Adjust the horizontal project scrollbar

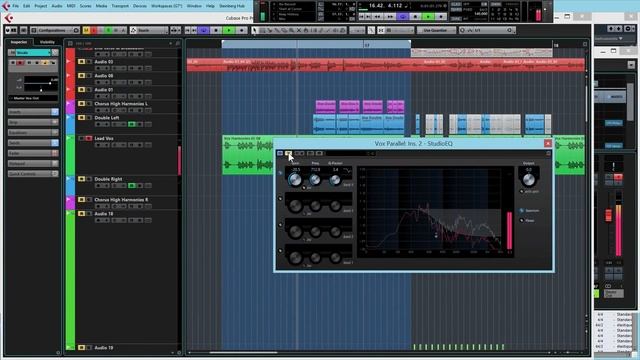coord(243,353)
